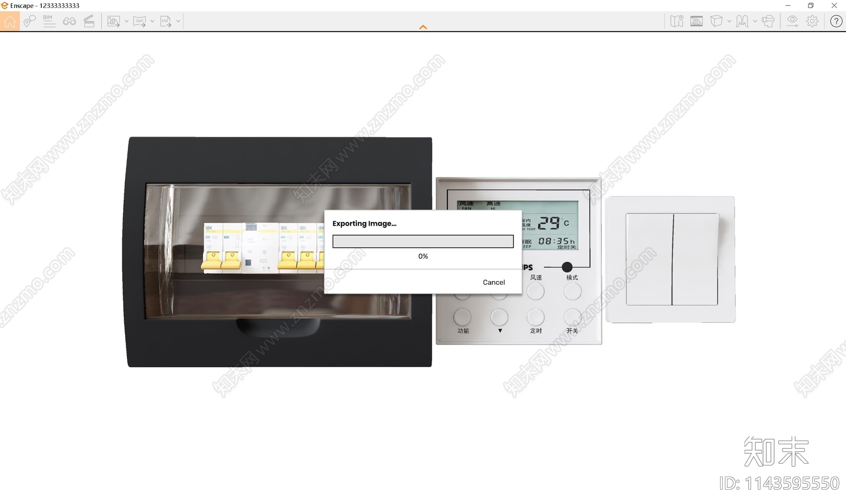The image size is (846, 504).
Task: Expand the navigation mode dropdown arrow
Action: click(755, 21)
